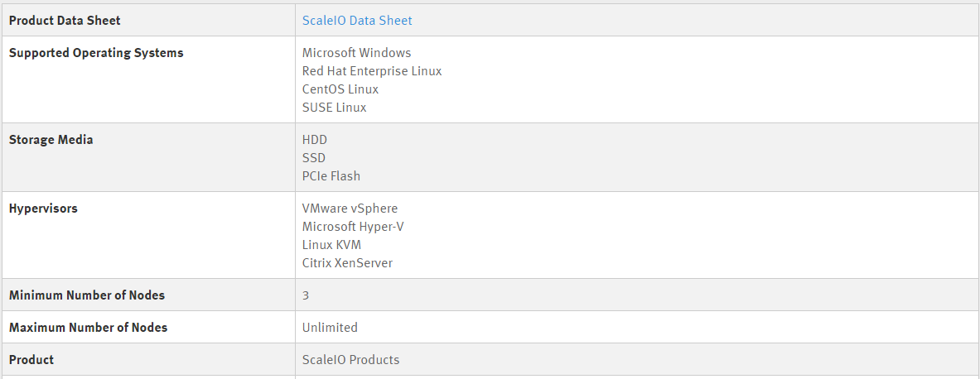This screenshot has width=980, height=379.
Task: Click the Citrix XenServer entry
Action: (x=347, y=263)
